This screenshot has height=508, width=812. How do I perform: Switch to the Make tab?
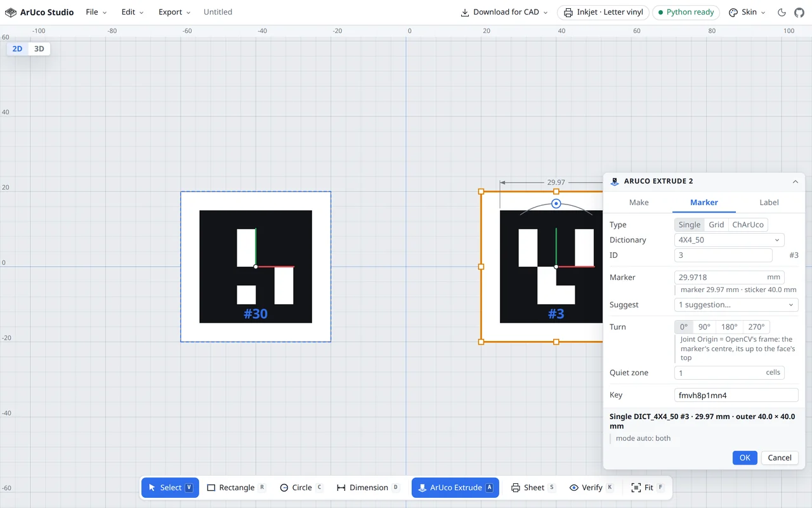[x=639, y=203]
